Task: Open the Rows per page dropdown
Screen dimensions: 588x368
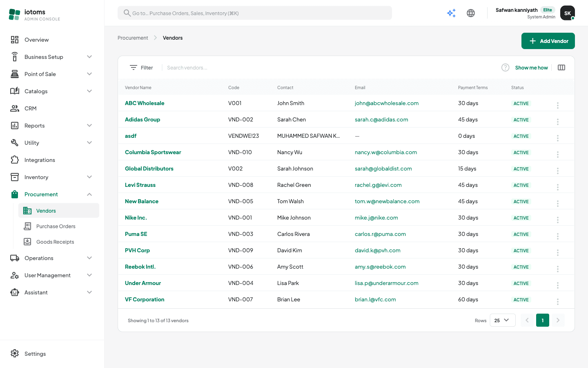Action: click(503, 320)
